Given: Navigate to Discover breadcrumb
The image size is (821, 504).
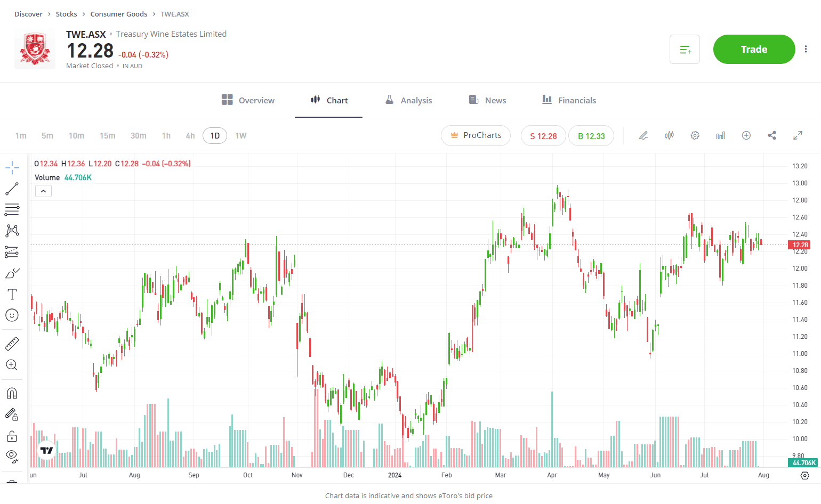Looking at the screenshot, I should (x=28, y=14).
